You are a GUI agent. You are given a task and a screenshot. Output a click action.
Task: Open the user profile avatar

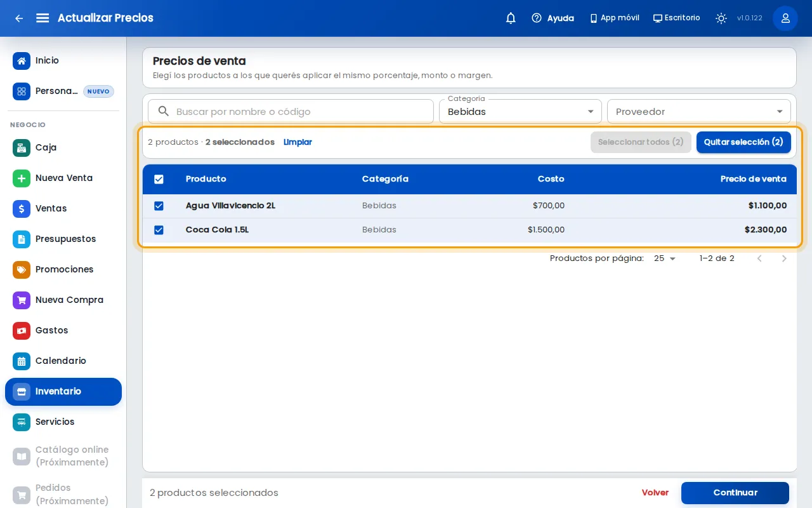(x=785, y=18)
